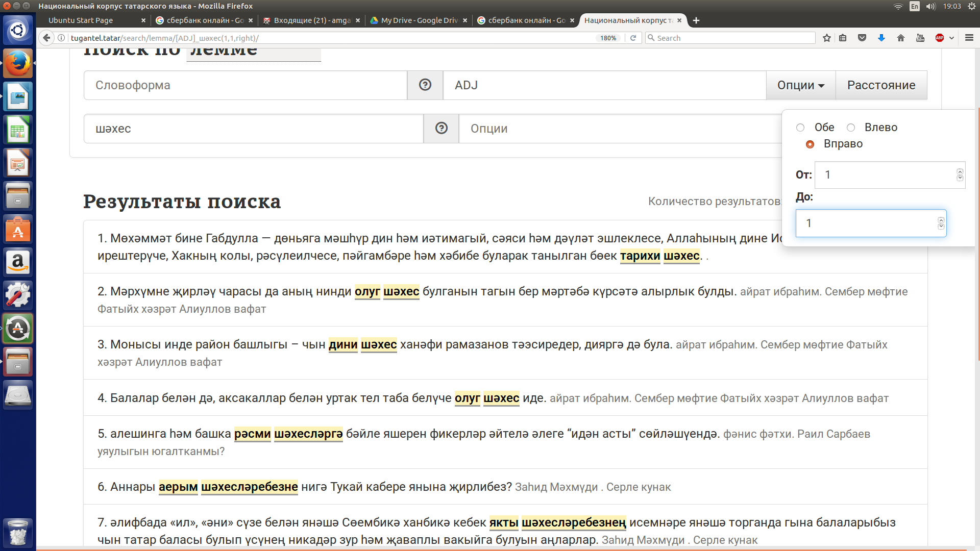
Task: Go to Firefox home page icon
Action: tap(900, 37)
